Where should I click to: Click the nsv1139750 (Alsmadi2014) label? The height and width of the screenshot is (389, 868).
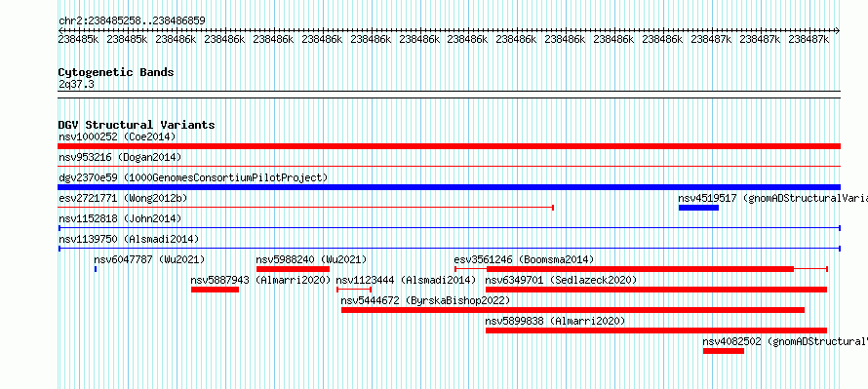click(129, 239)
